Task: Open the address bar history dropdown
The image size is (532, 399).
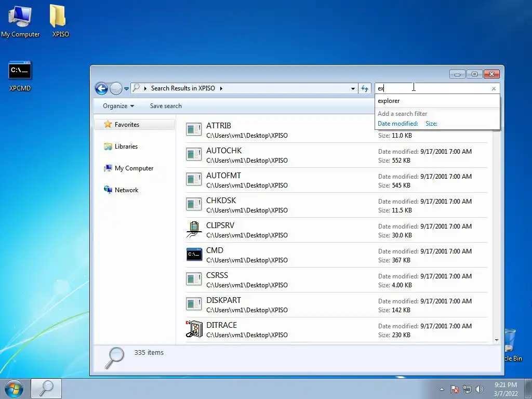Action: pos(353,88)
